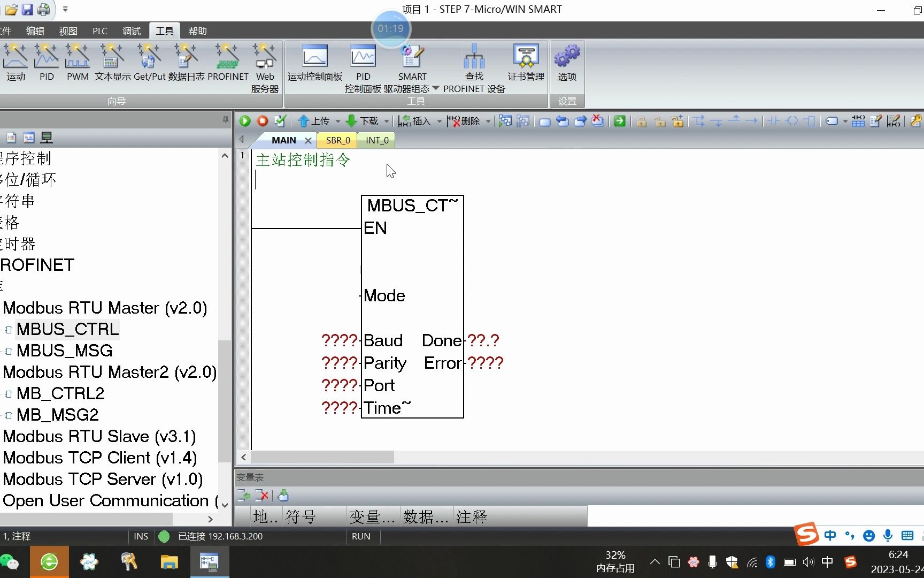The image size is (924, 578).
Task: Open the 编辑 edit menu tab
Action: pos(35,31)
